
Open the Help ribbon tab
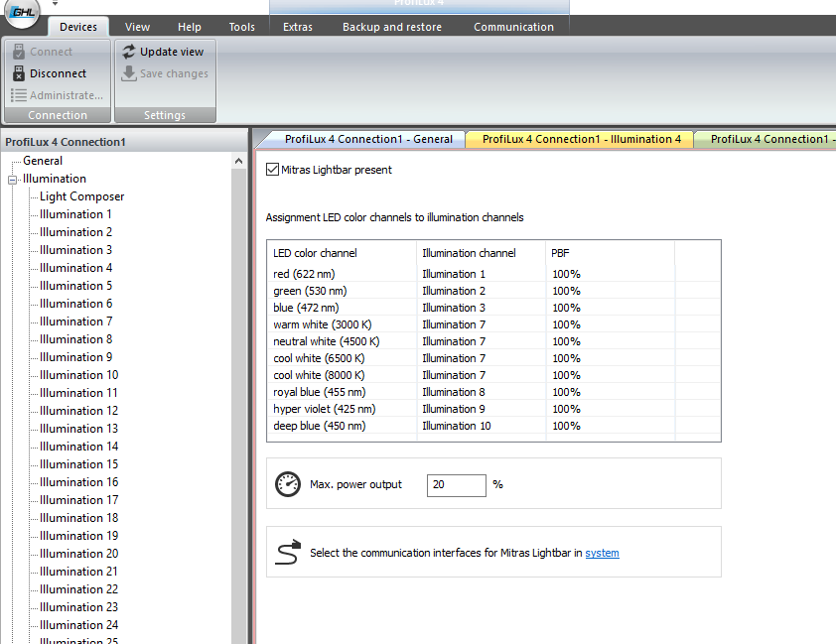190,27
